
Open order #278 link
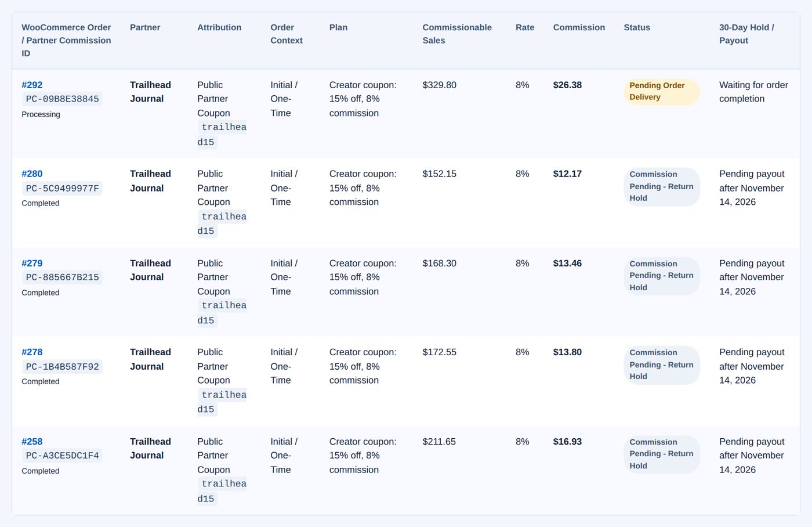click(32, 352)
